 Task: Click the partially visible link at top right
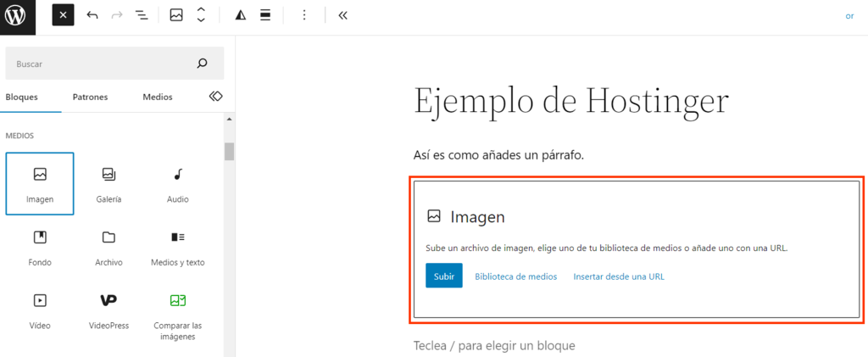click(x=849, y=16)
